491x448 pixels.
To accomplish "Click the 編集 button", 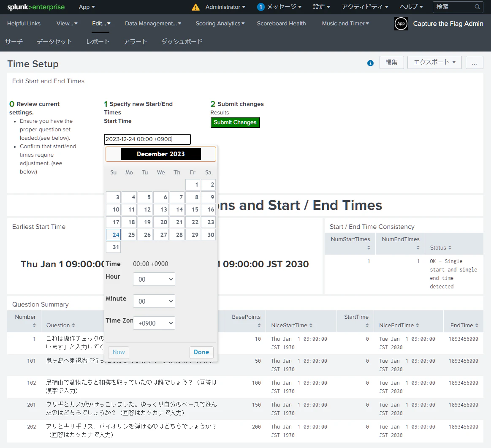I will 391,62.
